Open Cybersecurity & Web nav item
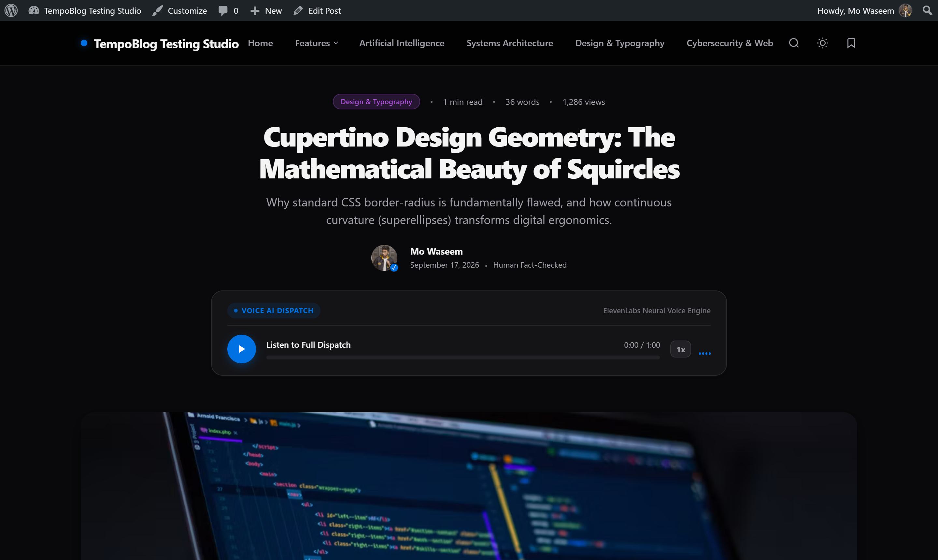This screenshot has width=938, height=560. (730, 43)
